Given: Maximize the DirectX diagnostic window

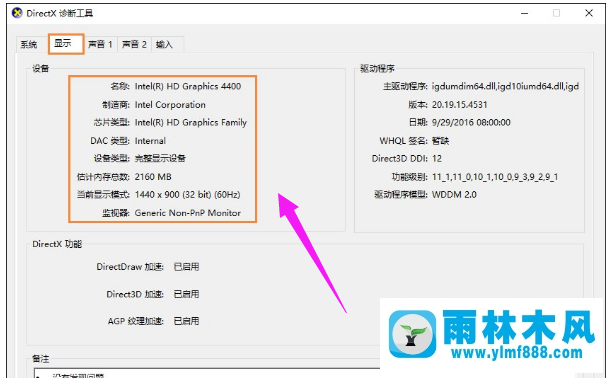Looking at the screenshot, I should [x=556, y=13].
